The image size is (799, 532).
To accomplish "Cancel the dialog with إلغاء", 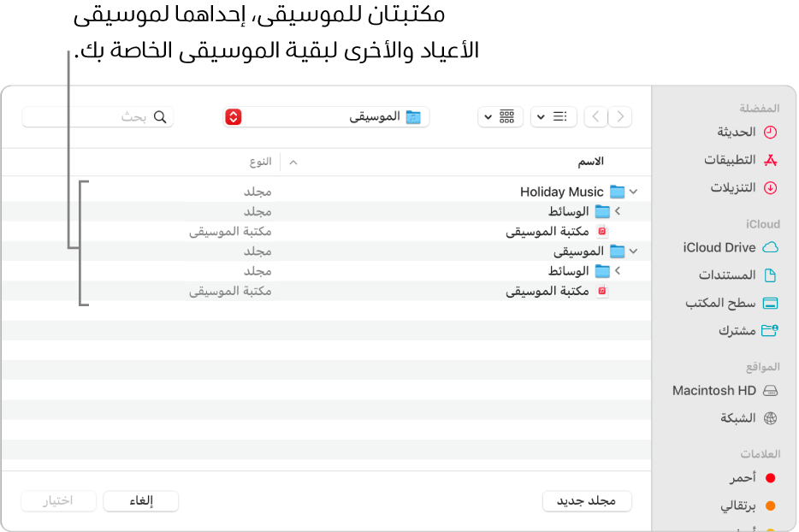I will 140,501.
